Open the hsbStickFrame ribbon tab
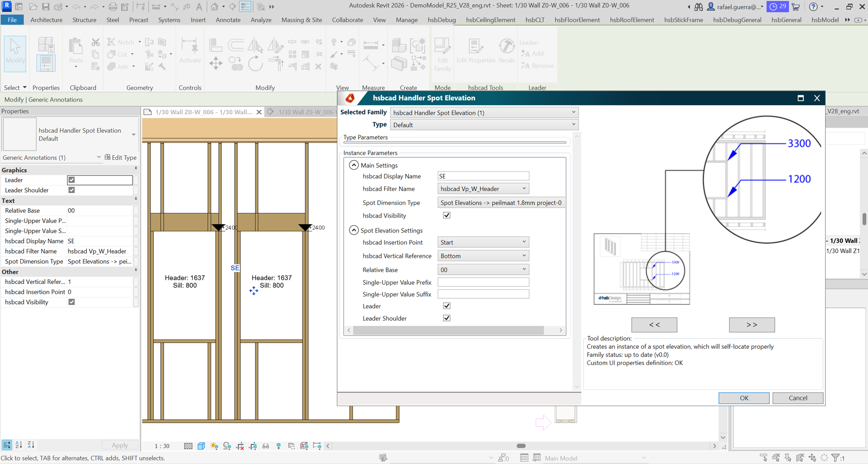 pyautogui.click(x=683, y=20)
